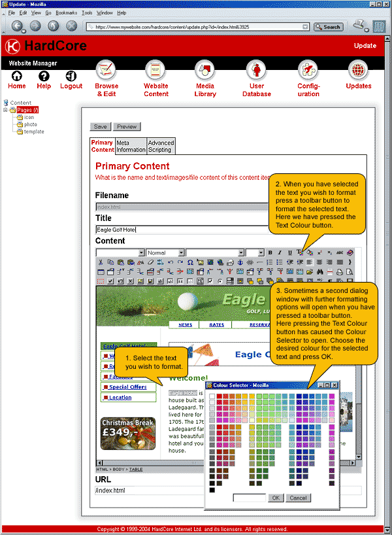Image resolution: width=392 pixels, height=535 pixels.
Task: Click the Special Offers link in page
Action: [x=128, y=387]
